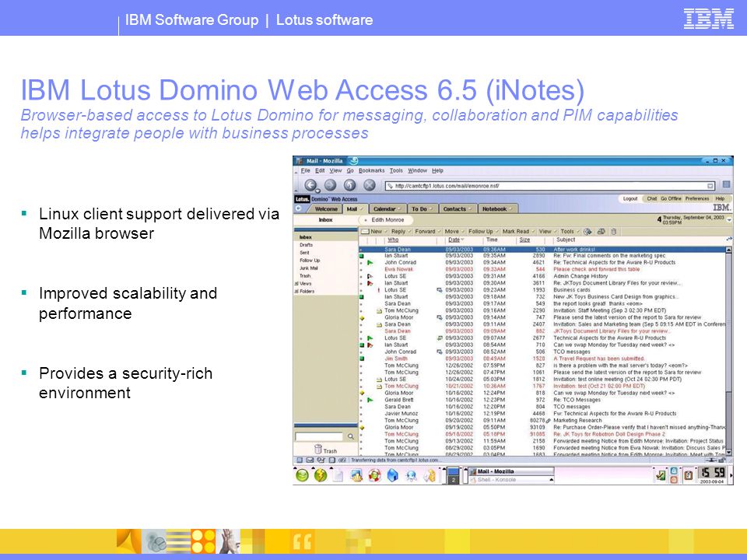This screenshot has width=747, height=560.
Task: Click the message list scrollbar down arrow
Action: (728, 453)
